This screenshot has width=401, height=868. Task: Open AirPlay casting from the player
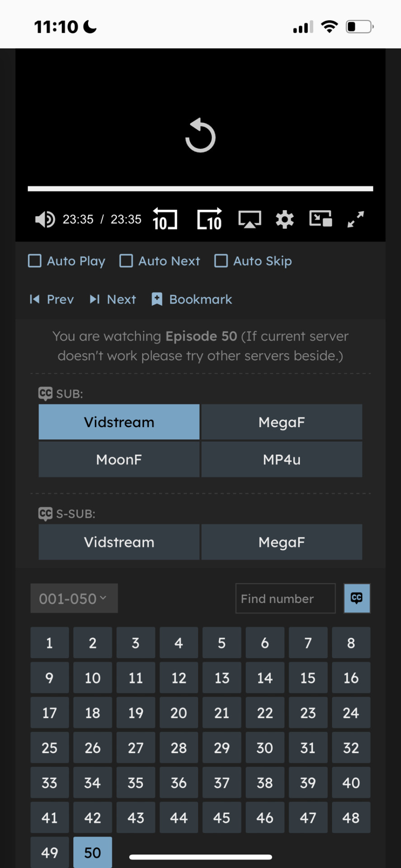(x=250, y=220)
